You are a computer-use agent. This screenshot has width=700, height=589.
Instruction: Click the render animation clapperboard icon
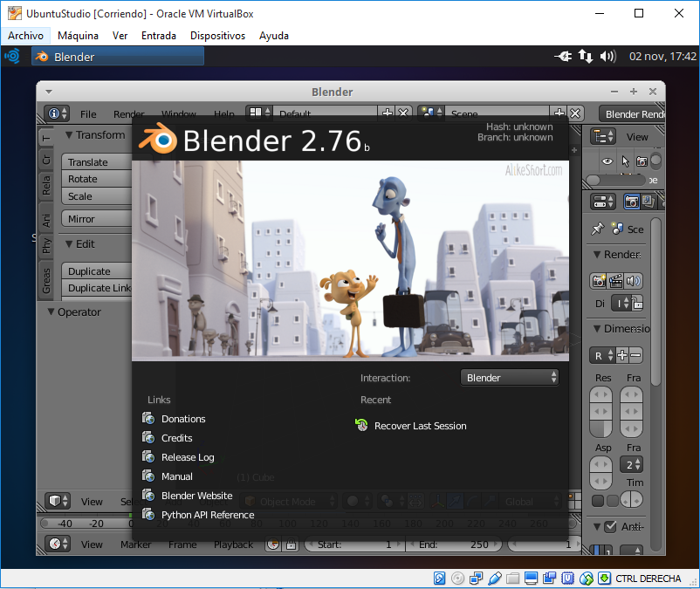616,281
